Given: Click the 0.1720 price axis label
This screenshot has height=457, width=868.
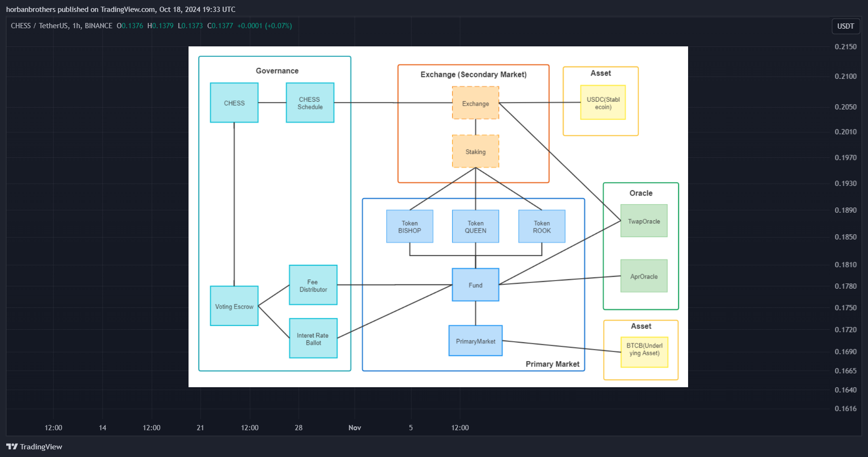Looking at the screenshot, I should tap(846, 330).
